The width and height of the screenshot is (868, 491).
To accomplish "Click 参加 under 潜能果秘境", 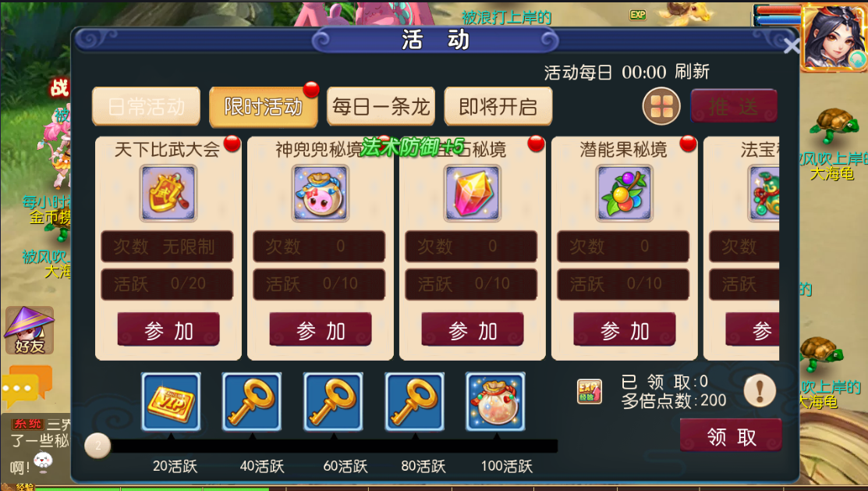I will click(x=625, y=329).
